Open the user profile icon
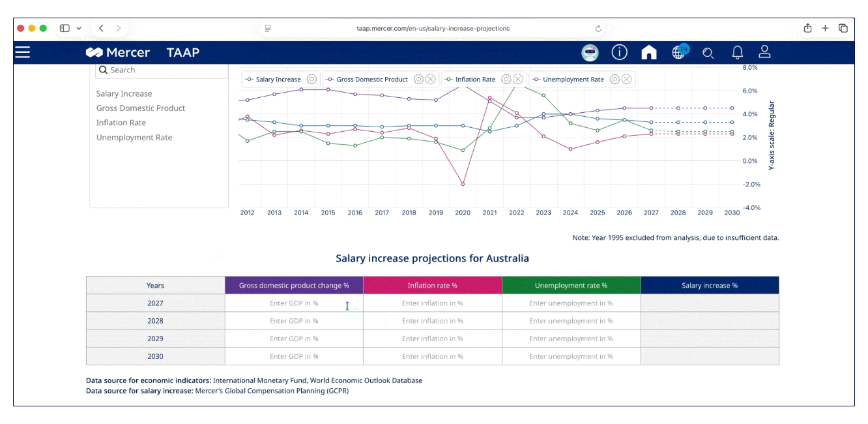 pos(765,52)
